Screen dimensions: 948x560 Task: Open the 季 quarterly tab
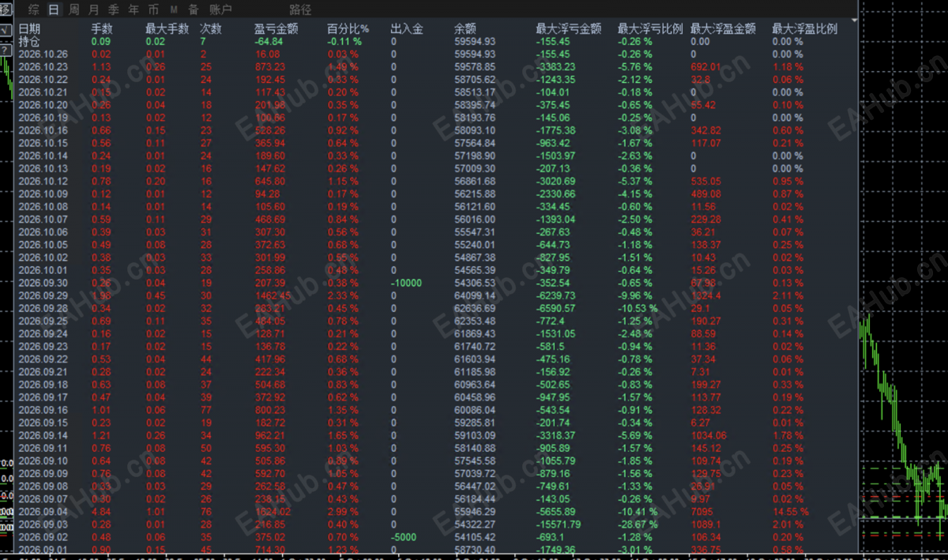[114, 9]
